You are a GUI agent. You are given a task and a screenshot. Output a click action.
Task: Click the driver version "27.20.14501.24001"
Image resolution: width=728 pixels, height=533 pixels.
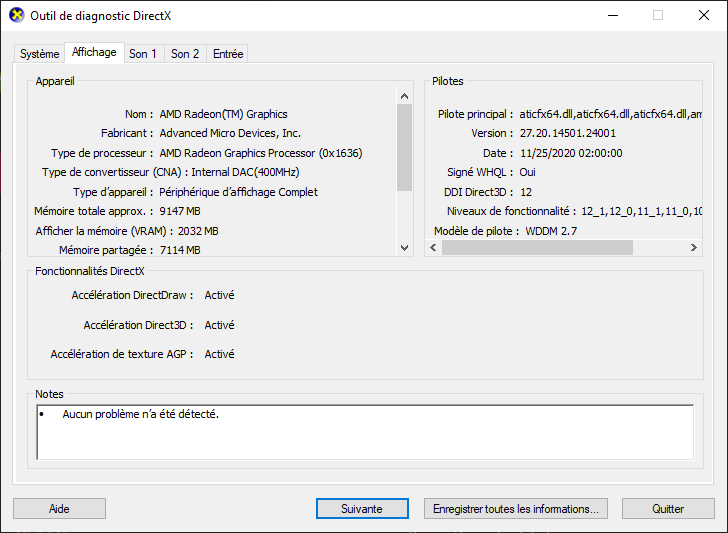click(x=567, y=133)
